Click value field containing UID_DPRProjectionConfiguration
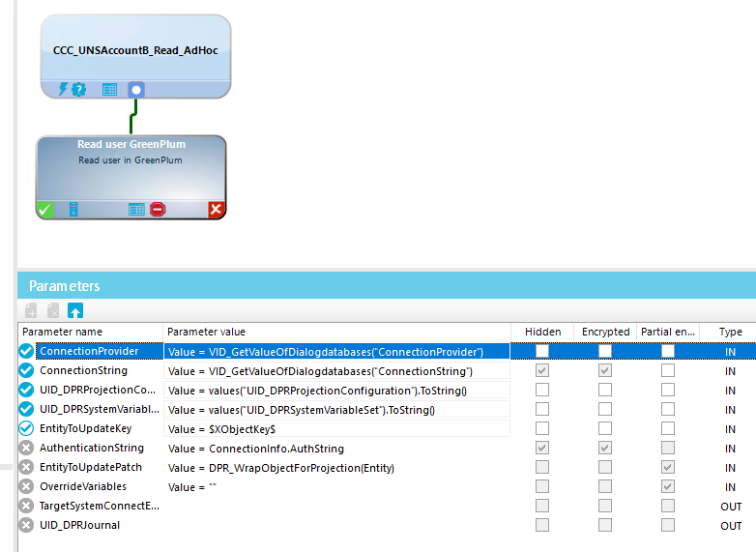Image resolution: width=756 pixels, height=552 pixels. 336,390
